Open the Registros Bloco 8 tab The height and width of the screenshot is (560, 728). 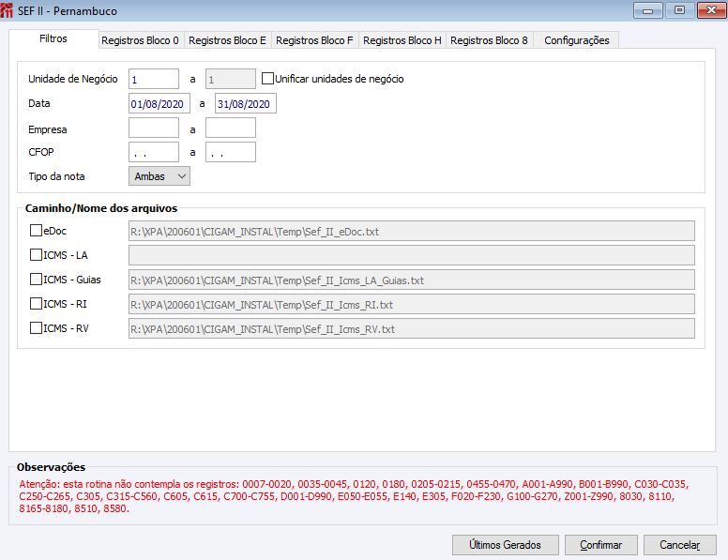click(x=489, y=40)
